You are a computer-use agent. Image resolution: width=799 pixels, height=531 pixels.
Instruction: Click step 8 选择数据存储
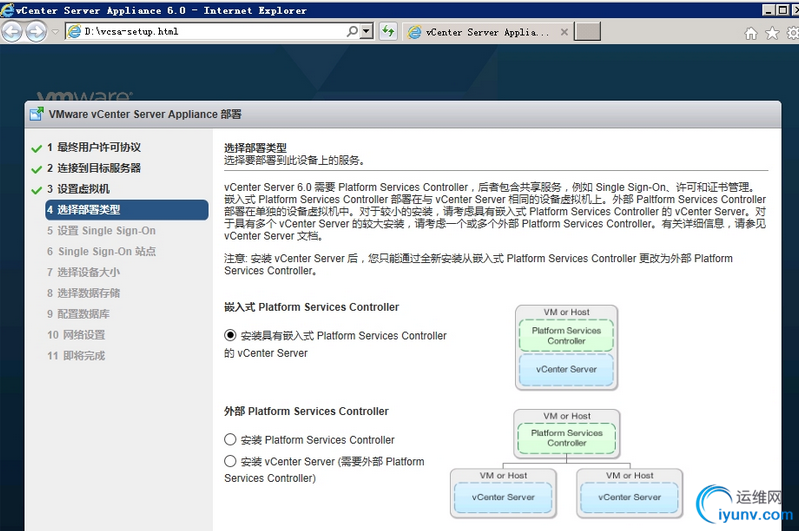tap(84, 294)
